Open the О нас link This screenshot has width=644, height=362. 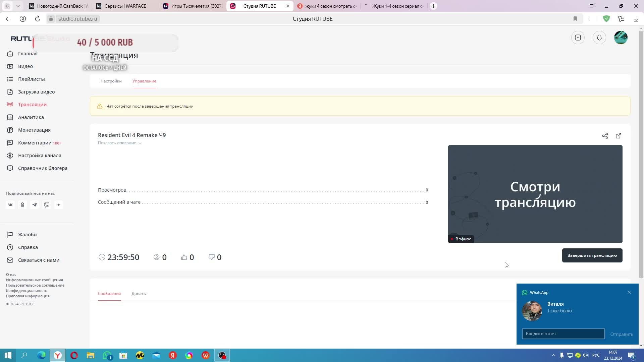(11, 275)
